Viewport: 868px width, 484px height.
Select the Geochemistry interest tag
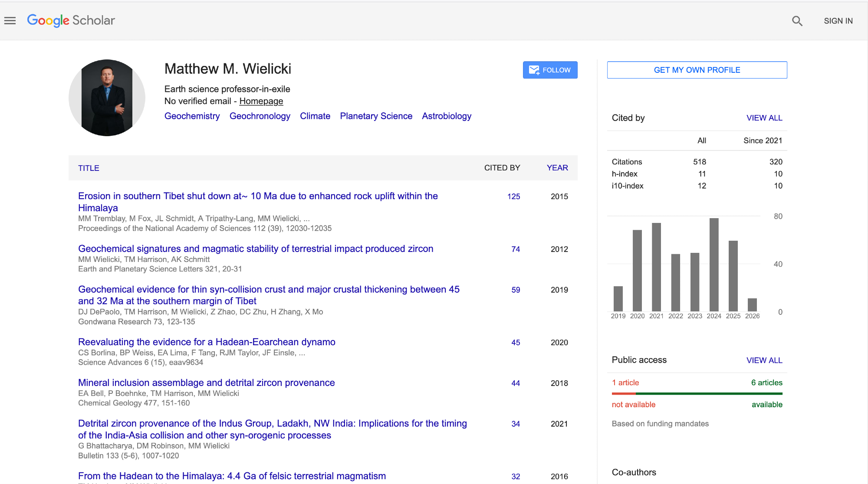click(x=192, y=116)
